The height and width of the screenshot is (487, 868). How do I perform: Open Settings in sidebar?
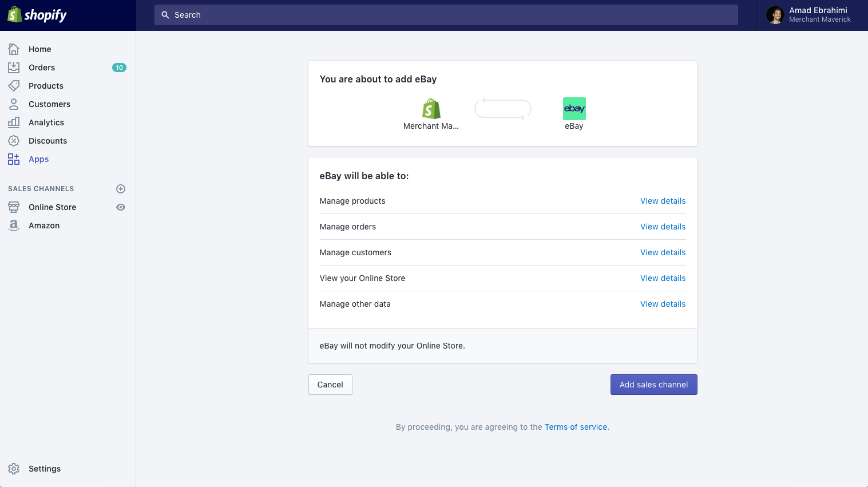[x=45, y=469]
